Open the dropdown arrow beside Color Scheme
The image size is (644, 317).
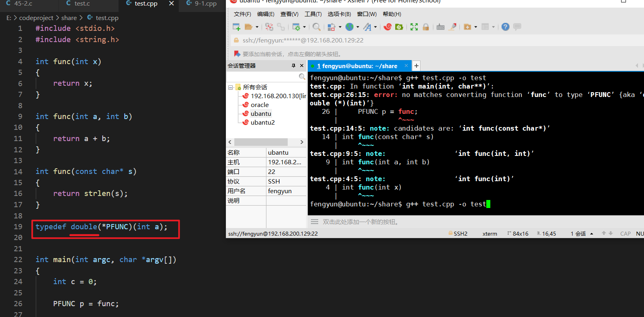click(x=340, y=27)
